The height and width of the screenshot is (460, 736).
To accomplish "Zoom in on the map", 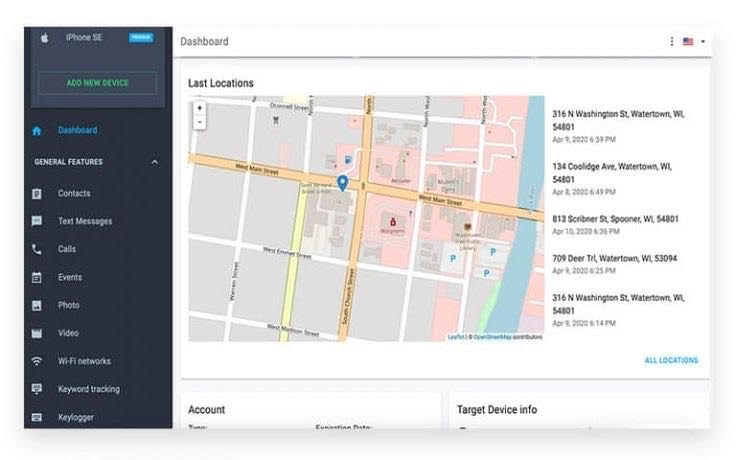I will point(200,108).
